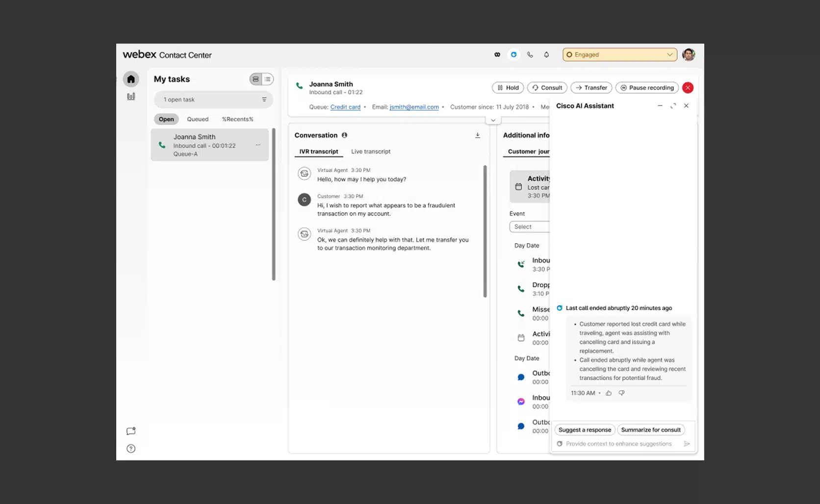The image size is (820, 504).
Task: Open the Event Select dropdown
Action: pos(530,227)
